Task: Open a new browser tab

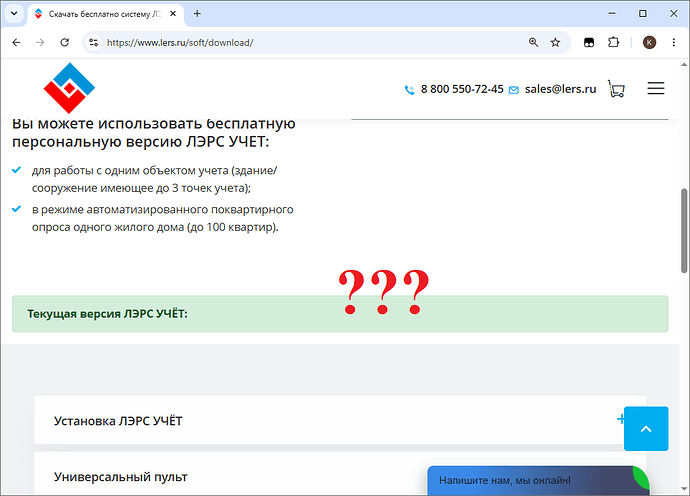Action: tap(197, 14)
